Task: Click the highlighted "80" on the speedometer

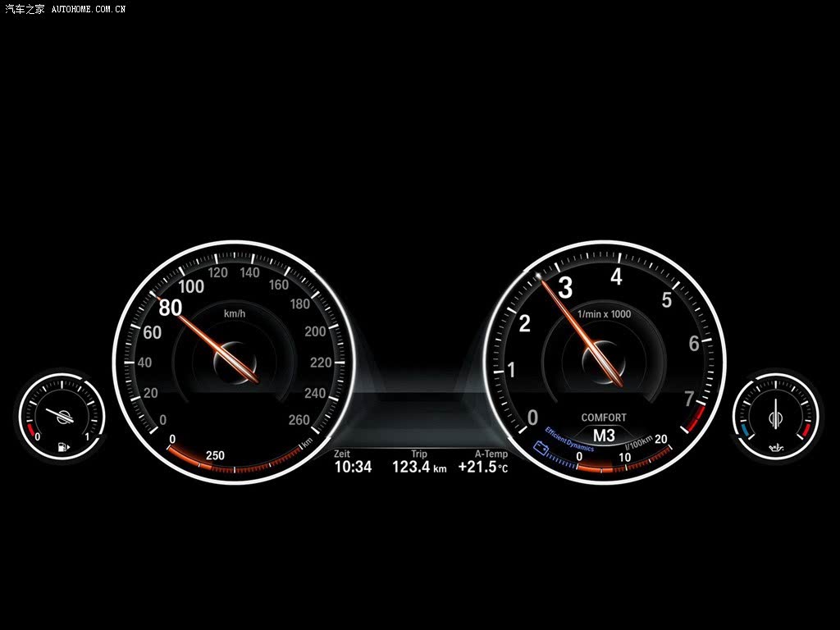Action: pyautogui.click(x=171, y=308)
